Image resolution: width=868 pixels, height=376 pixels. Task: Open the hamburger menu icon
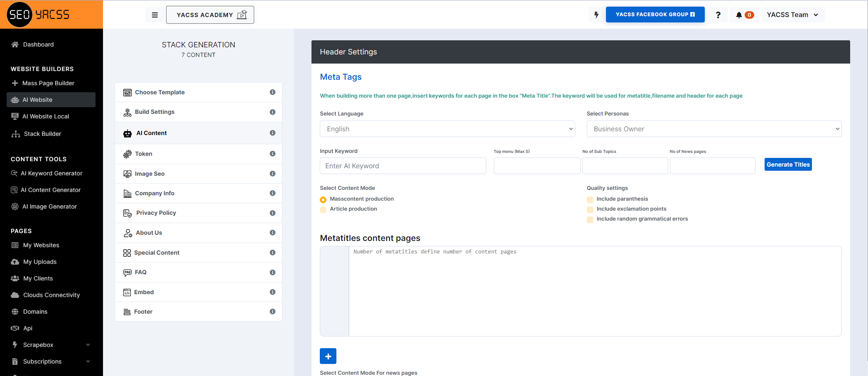pos(155,15)
